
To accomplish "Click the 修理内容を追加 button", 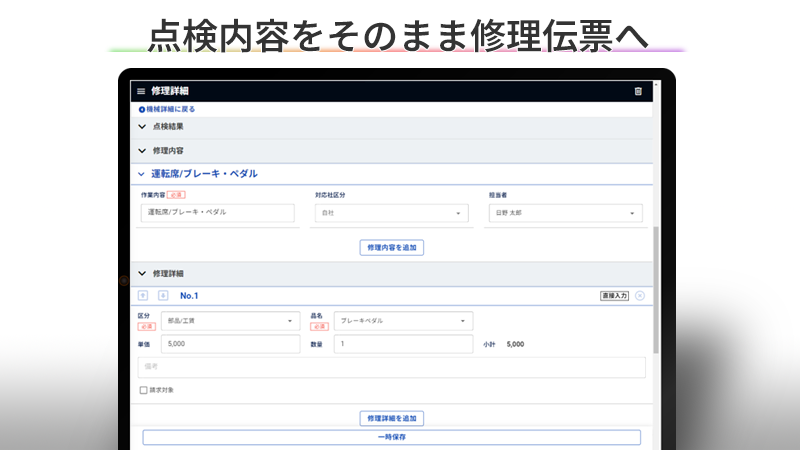I will [392, 247].
